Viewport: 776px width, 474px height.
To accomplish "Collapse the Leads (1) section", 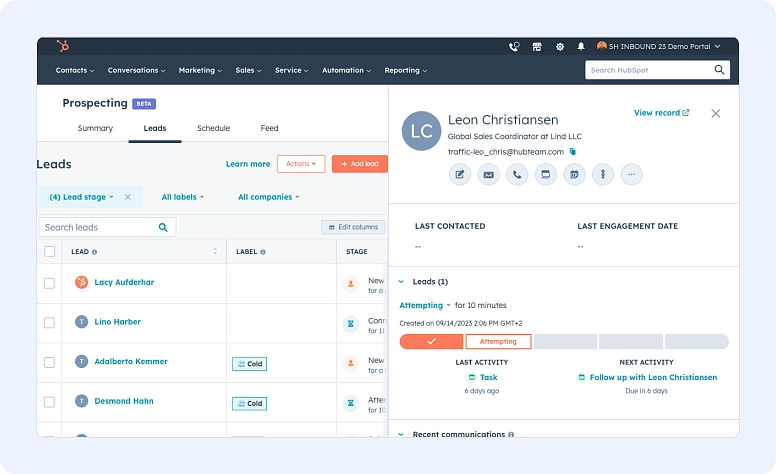I will coord(401,282).
